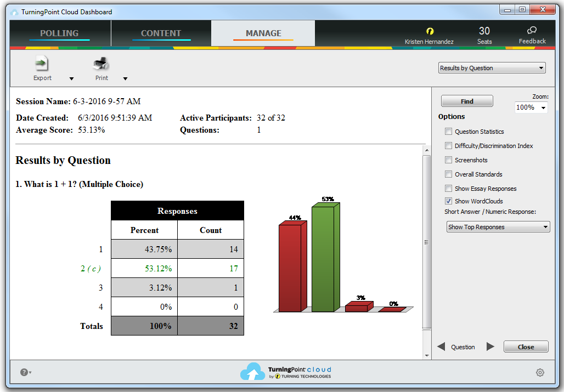
Task: Click the Kristen Hernandez account icon
Action: pyautogui.click(x=430, y=31)
